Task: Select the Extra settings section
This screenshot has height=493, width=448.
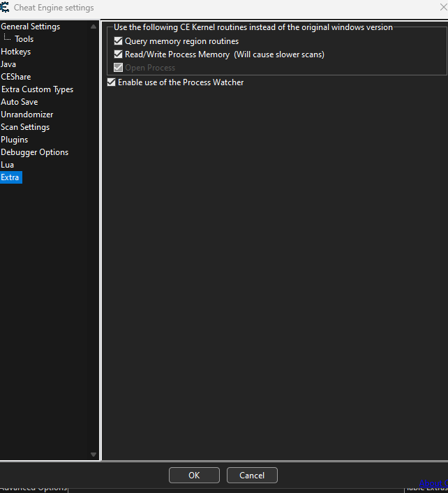Action: click(x=10, y=177)
